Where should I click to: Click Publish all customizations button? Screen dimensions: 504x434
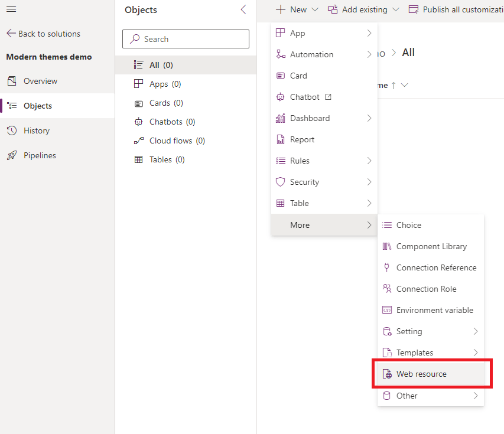point(455,9)
